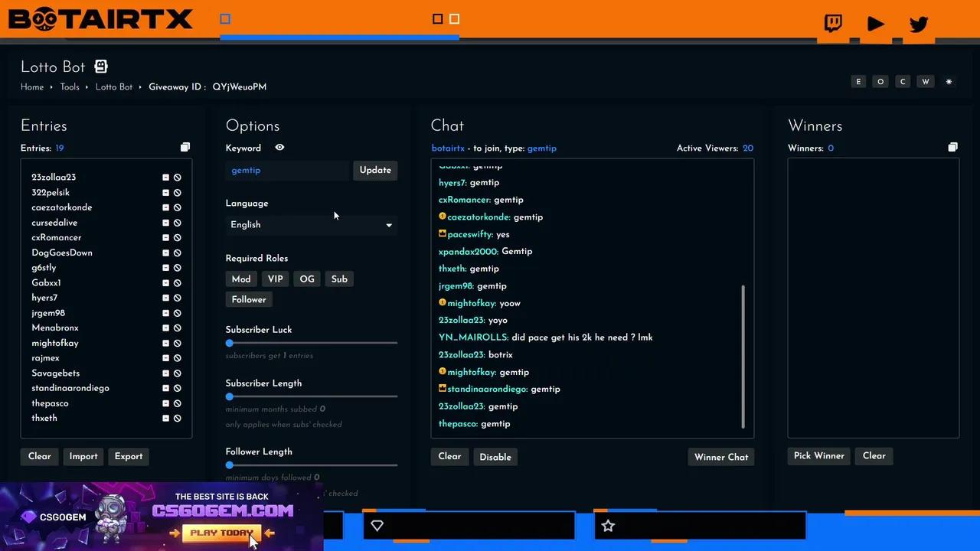Screen dimensions: 980x551
Task: Go to Home breadcrumb
Action: point(32,87)
